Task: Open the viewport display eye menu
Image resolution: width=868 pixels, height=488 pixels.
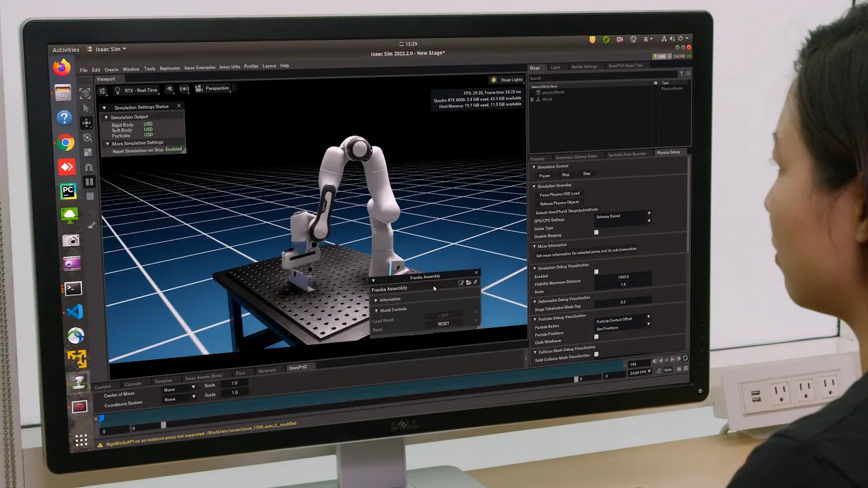Action: click(x=170, y=89)
